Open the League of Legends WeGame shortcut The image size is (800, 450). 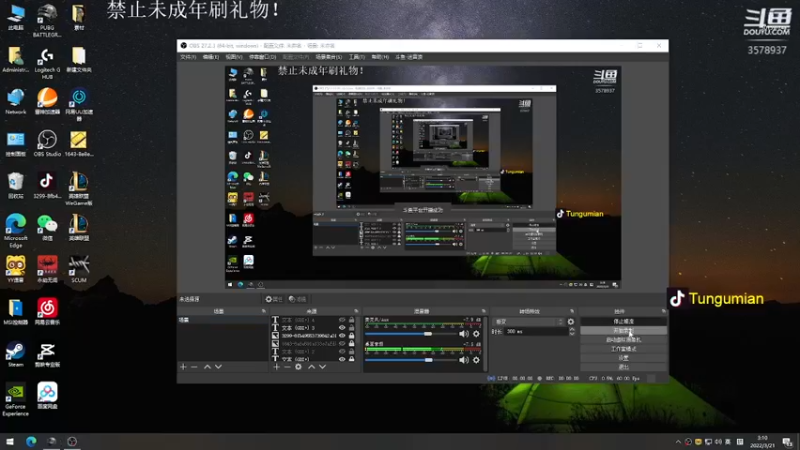click(x=79, y=188)
